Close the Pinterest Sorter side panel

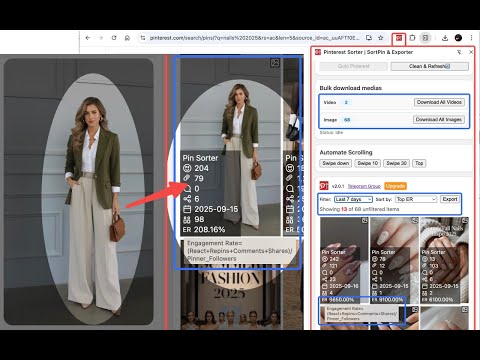pos(471,52)
